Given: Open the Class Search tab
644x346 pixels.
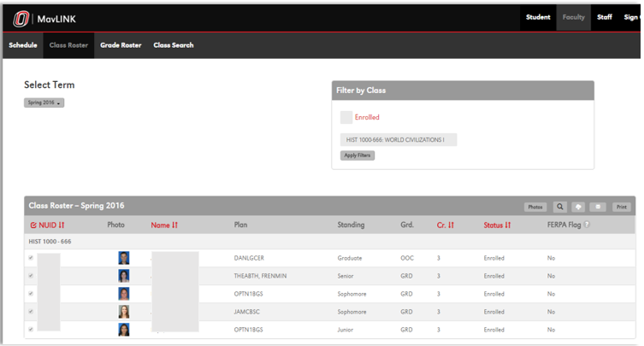Looking at the screenshot, I should (174, 45).
